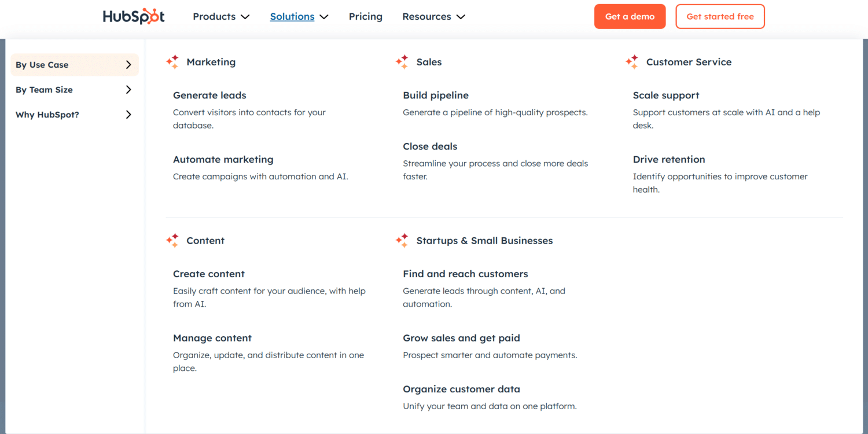This screenshot has width=868, height=434.
Task: Click the By Use Case chevron arrow
Action: tap(128, 65)
